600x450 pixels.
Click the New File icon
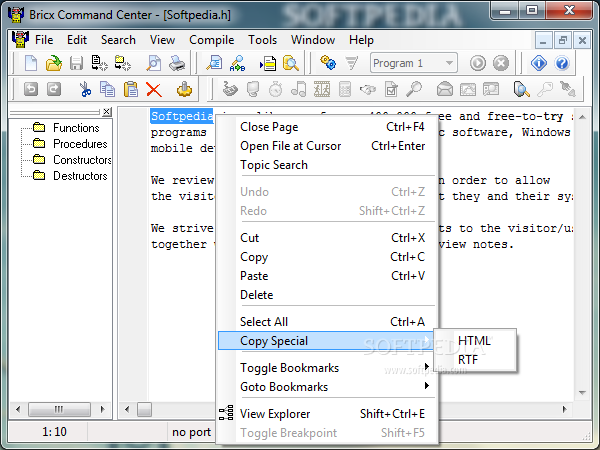pos(31,63)
